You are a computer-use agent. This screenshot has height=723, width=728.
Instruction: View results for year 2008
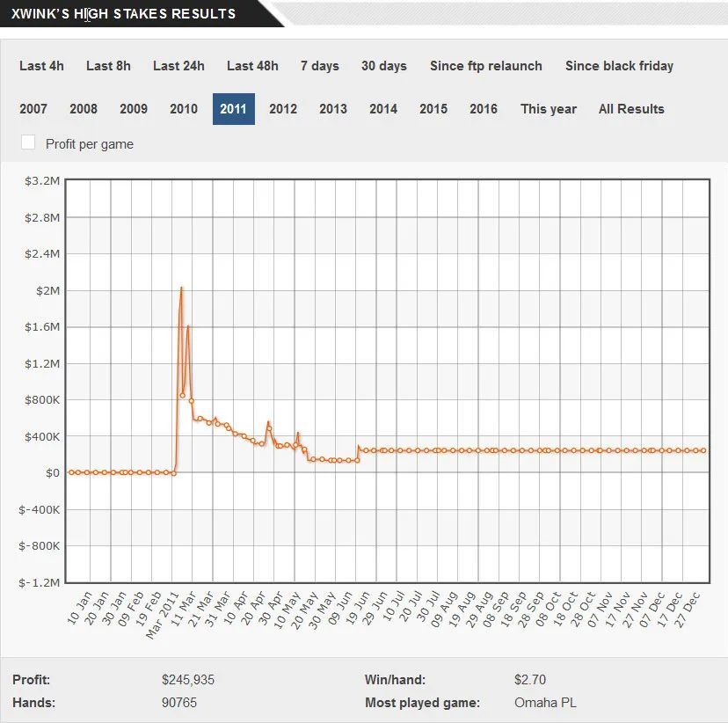(x=84, y=109)
